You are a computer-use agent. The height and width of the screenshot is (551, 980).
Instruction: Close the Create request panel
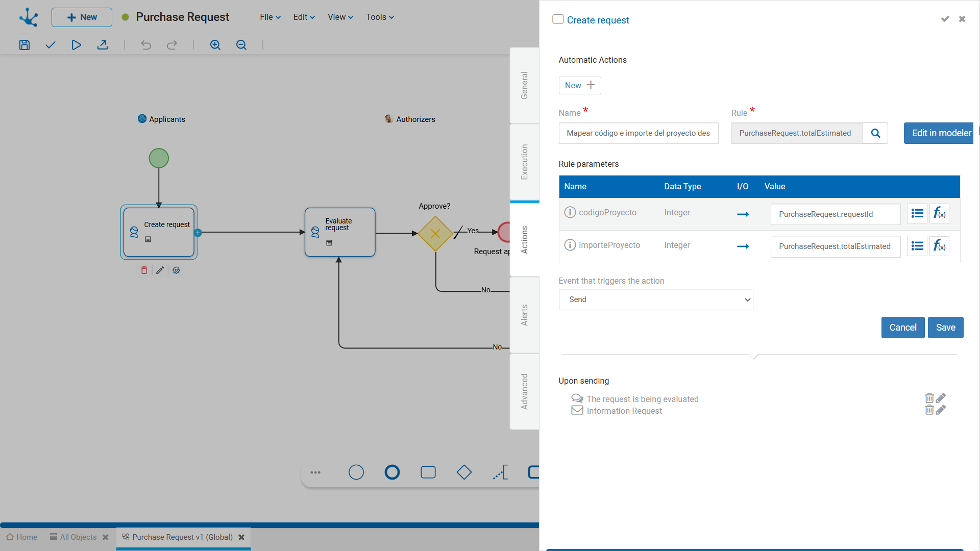pos(962,19)
